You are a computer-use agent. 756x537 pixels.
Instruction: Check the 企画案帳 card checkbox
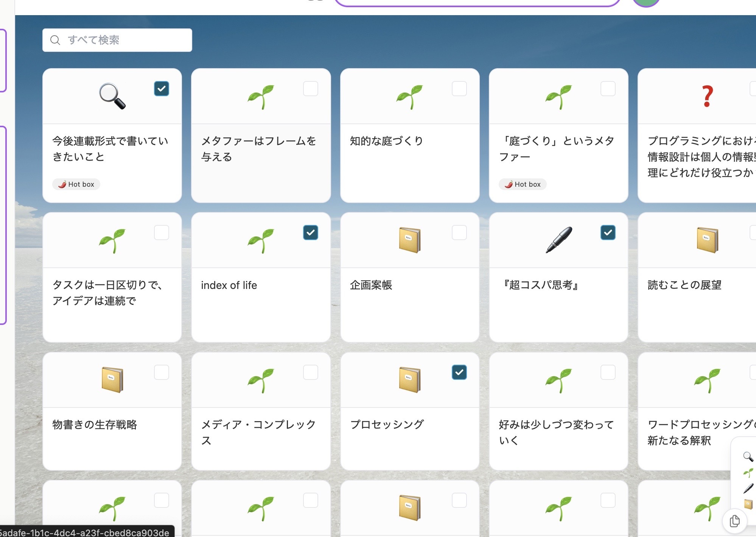click(x=459, y=233)
